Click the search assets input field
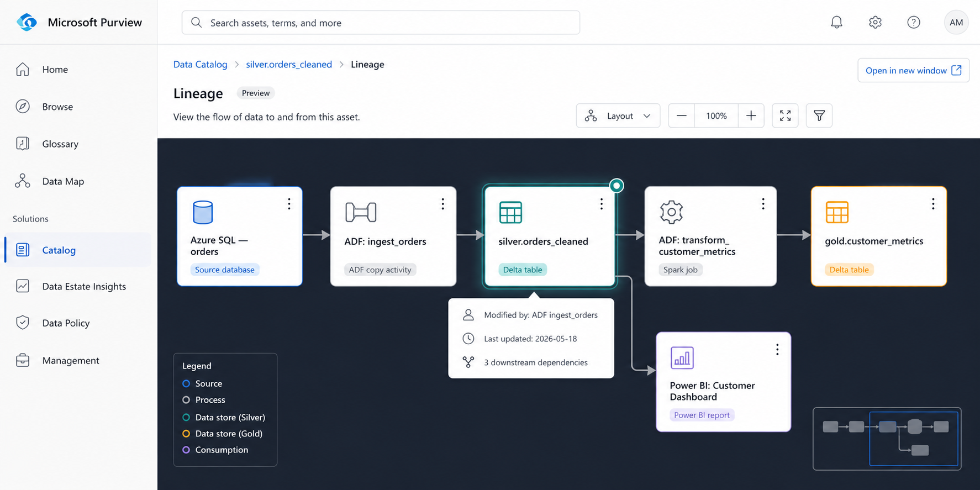The image size is (980, 490). [x=381, y=23]
